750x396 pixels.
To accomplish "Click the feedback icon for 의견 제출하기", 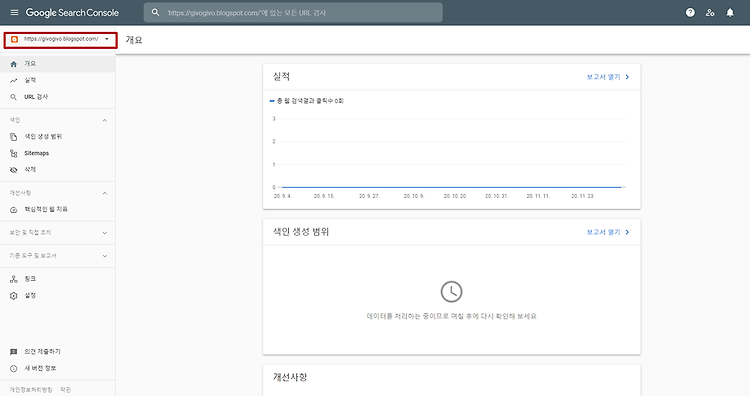I will click(13, 352).
